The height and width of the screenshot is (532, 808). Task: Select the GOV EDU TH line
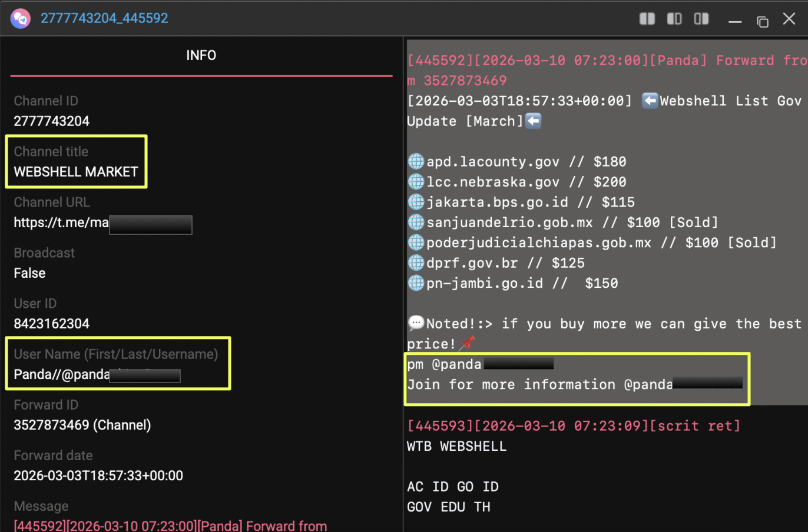tap(449, 507)
